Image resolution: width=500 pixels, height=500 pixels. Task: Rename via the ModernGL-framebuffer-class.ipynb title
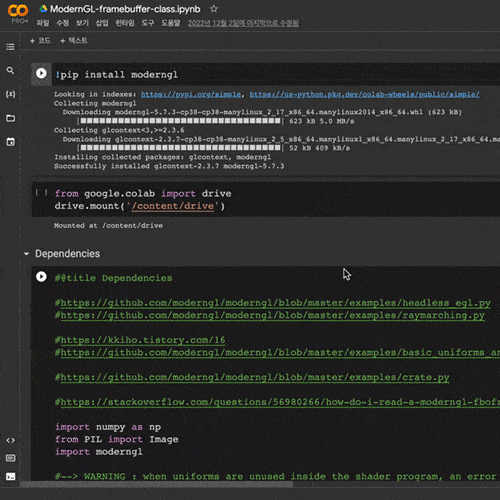125,9
